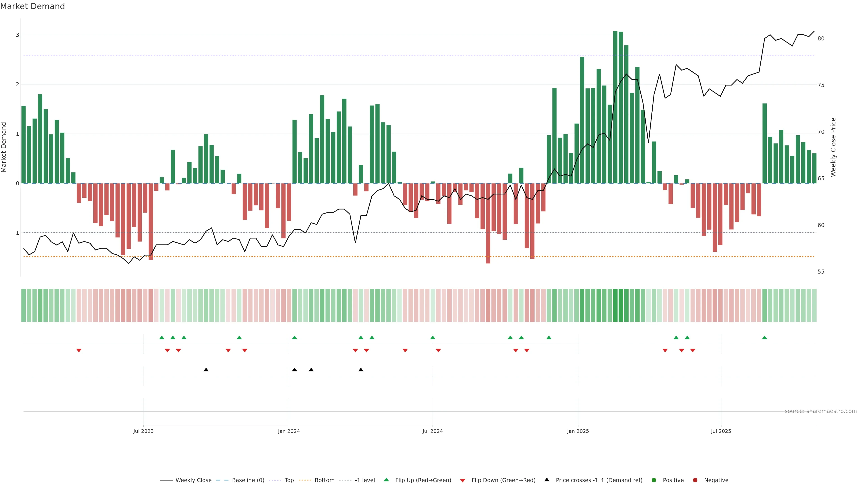Image resolution: width=868 pixels, height=488 pixels.
Task: Click the Weekly Close black line legend sample
Action: tap(166, 480)
